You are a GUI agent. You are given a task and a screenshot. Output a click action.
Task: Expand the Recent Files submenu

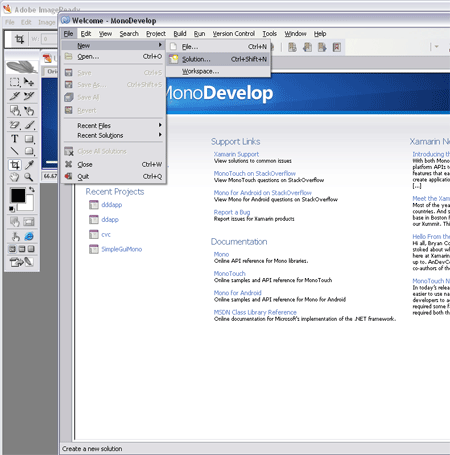click(113, 126)
